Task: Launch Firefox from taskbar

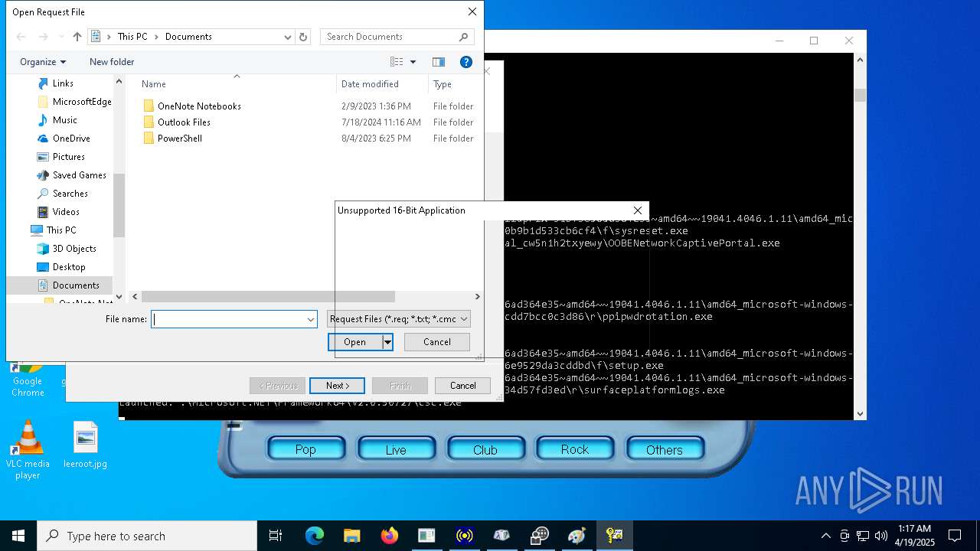Action: click(x=389, y=536)
